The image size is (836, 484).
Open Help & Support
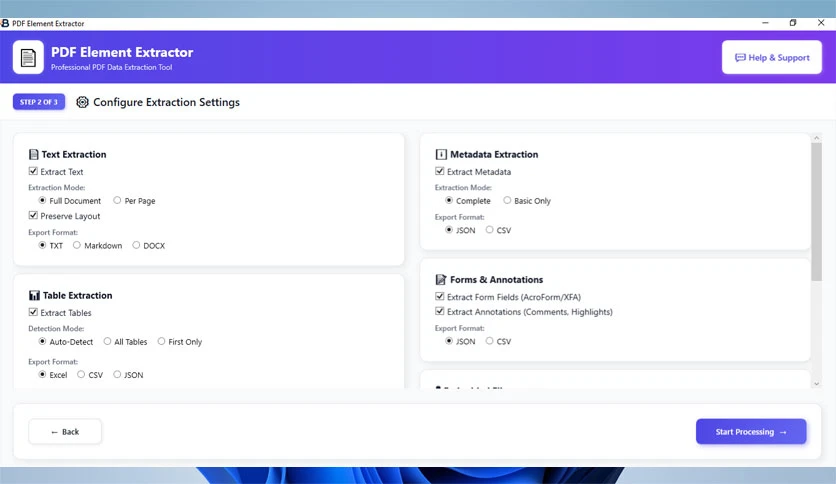tap(771, 57)
